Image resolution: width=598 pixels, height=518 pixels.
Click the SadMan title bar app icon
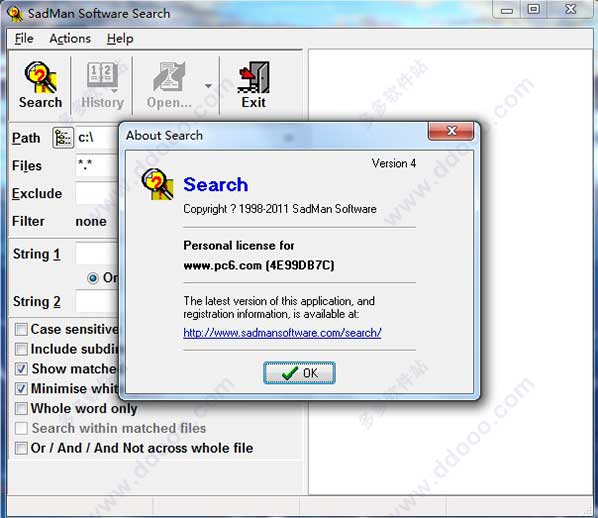pos(15,14)
